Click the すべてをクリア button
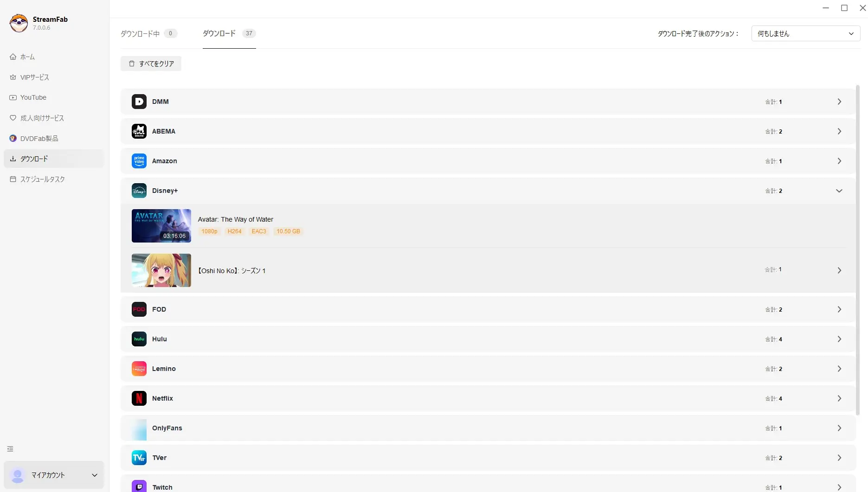Screen dimensions: 868x492 click(151, 64)
